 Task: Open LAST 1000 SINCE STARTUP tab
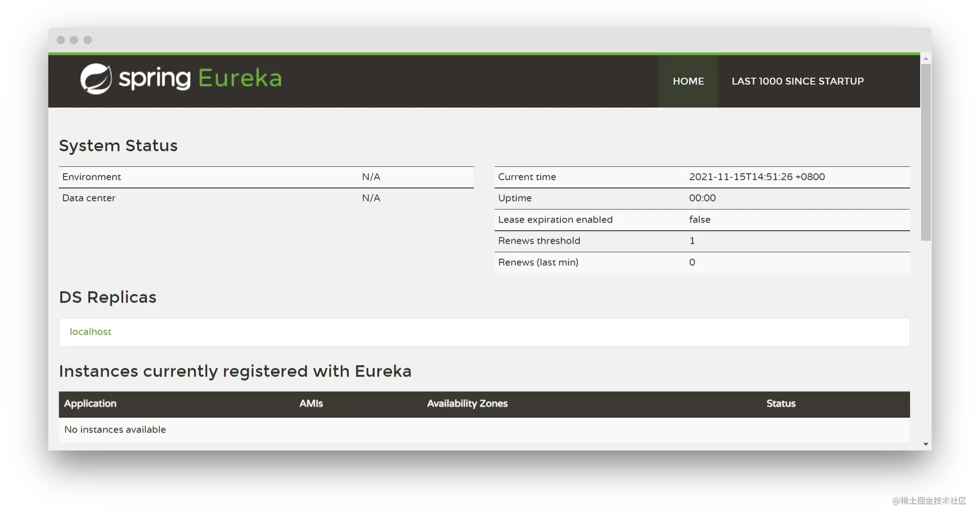[x=798, y=81]
